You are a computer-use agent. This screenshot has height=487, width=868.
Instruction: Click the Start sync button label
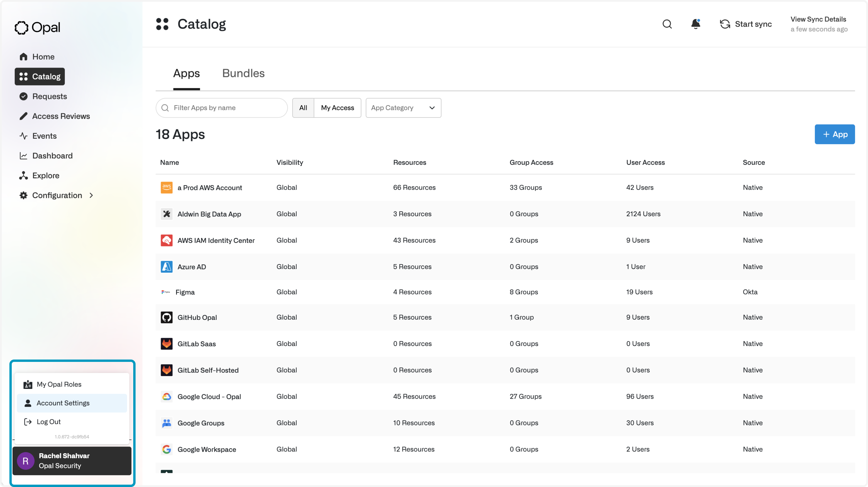tap(753, 24)
